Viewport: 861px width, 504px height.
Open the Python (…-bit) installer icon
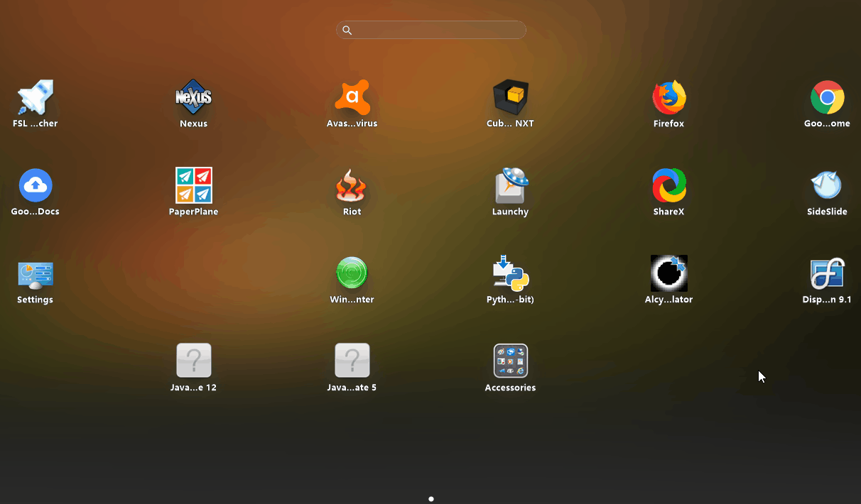tap(511, 273)
